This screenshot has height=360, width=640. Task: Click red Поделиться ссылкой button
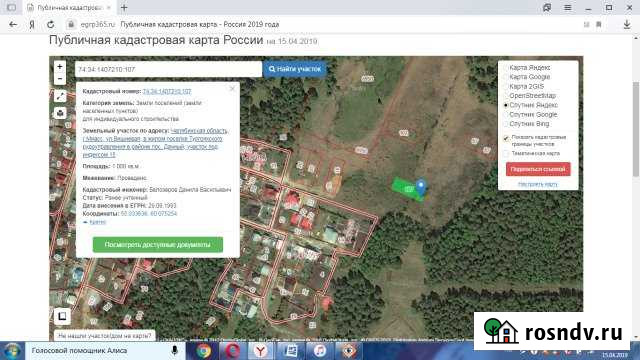point(538,169)
